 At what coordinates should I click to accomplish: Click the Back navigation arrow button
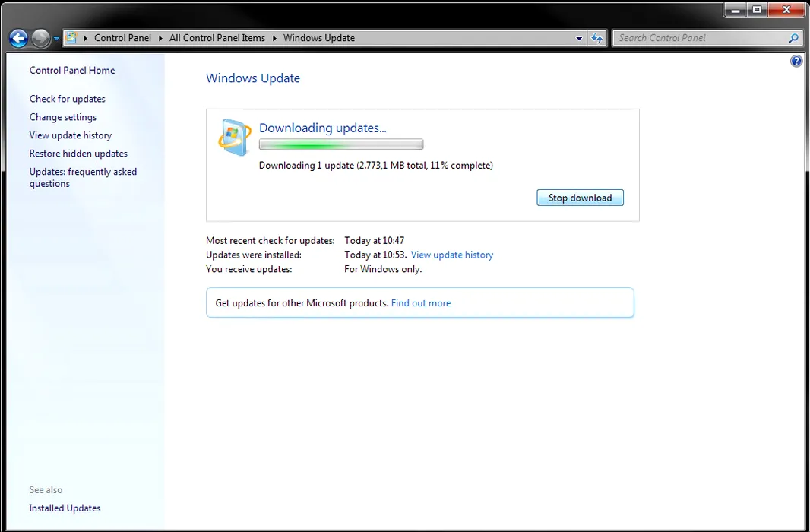(x=18, y=38)
